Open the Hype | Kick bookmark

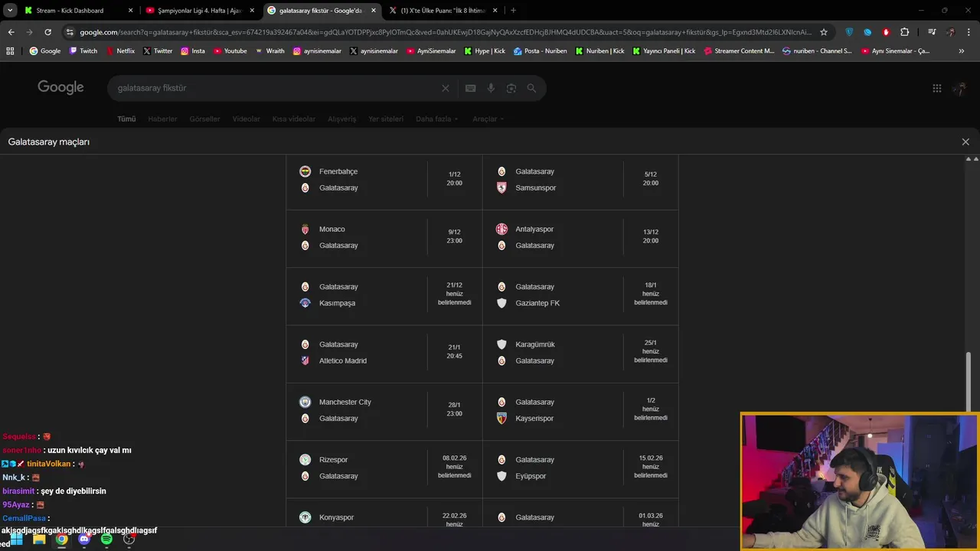(485, 51)
